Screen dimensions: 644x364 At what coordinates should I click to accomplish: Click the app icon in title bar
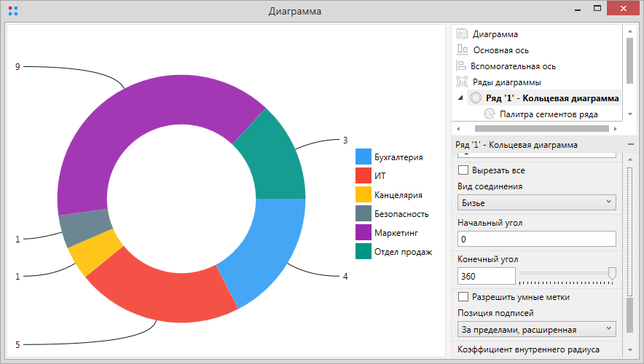(x=13, y=12)
